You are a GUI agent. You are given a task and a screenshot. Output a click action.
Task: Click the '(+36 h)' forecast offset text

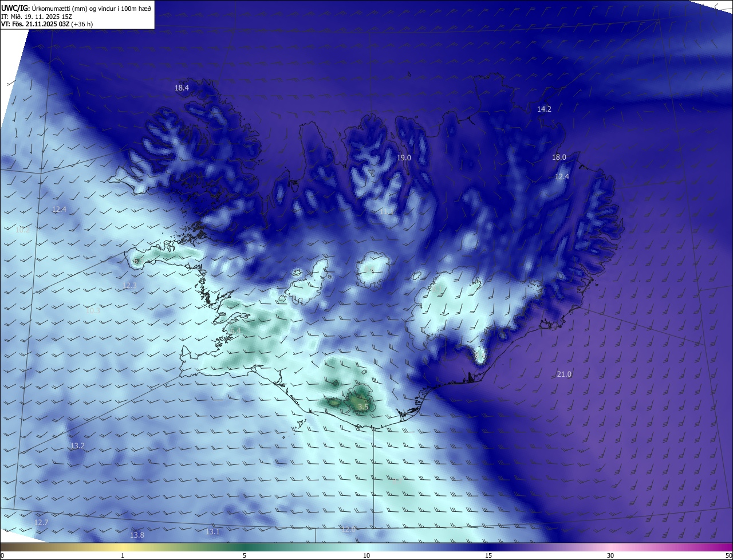(83, 25)
